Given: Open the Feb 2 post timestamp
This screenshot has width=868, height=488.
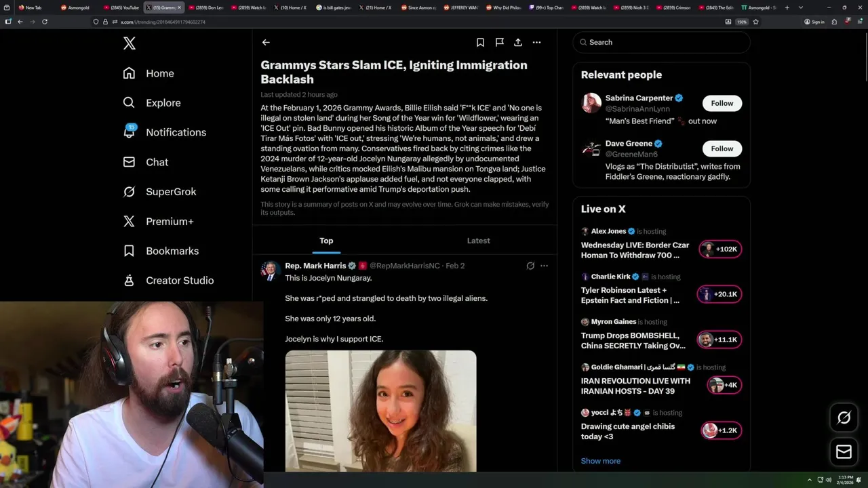Looking at the screenshot, I should (455, 266).
